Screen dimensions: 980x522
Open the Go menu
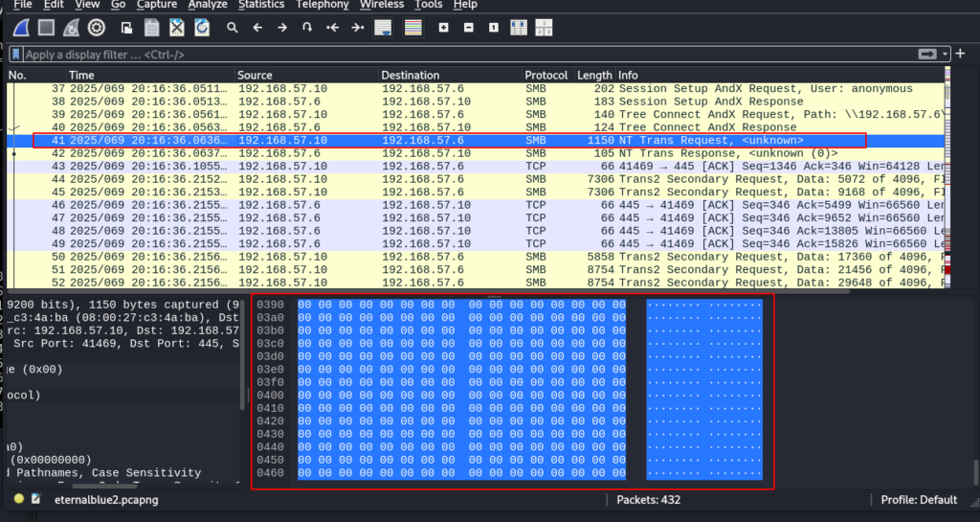click(x=118, y=5)
